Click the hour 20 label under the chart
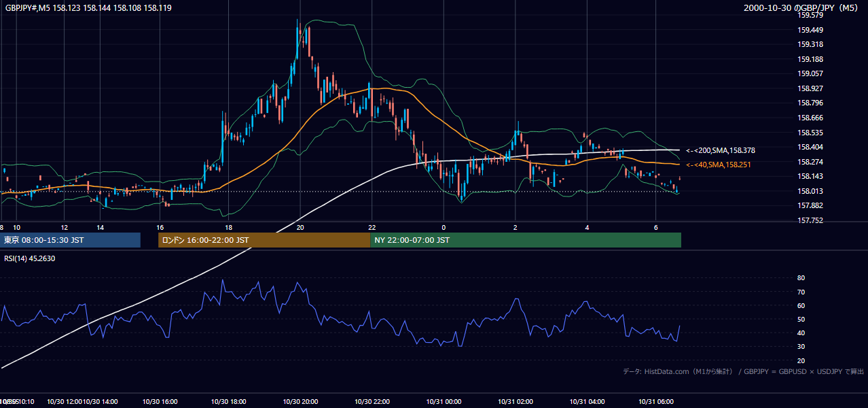Viewport: 868px width, 408px height. (x=300, y=227)
